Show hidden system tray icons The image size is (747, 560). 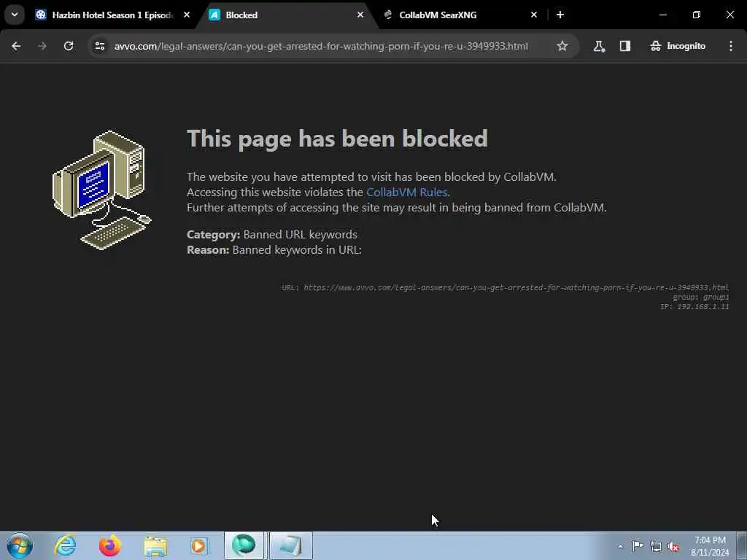pyautogui.click(x=620, y=546)
